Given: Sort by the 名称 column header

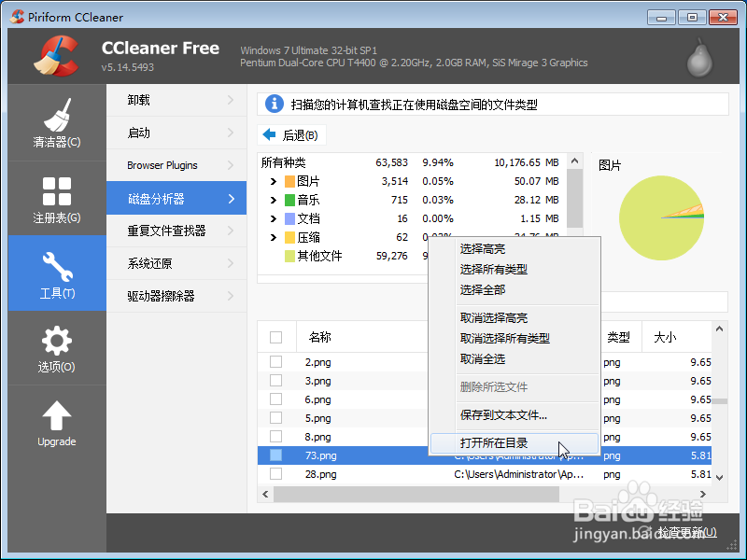Looking at the screenshot, I should pyautogui.click(x=319, y=337).
